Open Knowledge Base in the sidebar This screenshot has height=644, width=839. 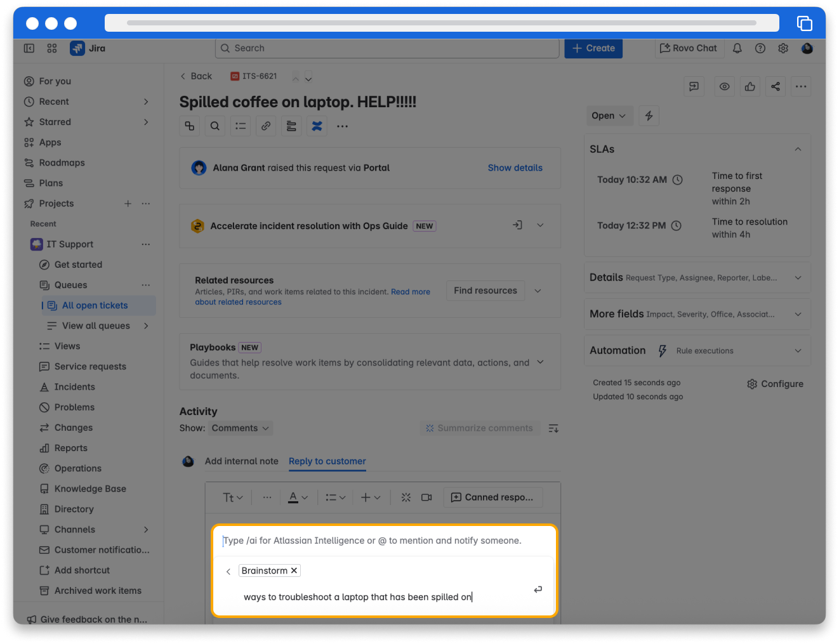89,489
